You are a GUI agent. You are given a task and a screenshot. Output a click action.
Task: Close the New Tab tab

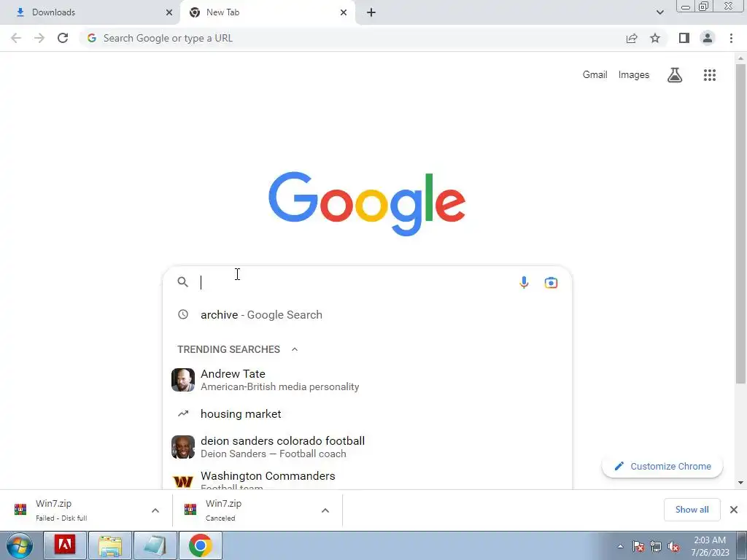[344, 12]
